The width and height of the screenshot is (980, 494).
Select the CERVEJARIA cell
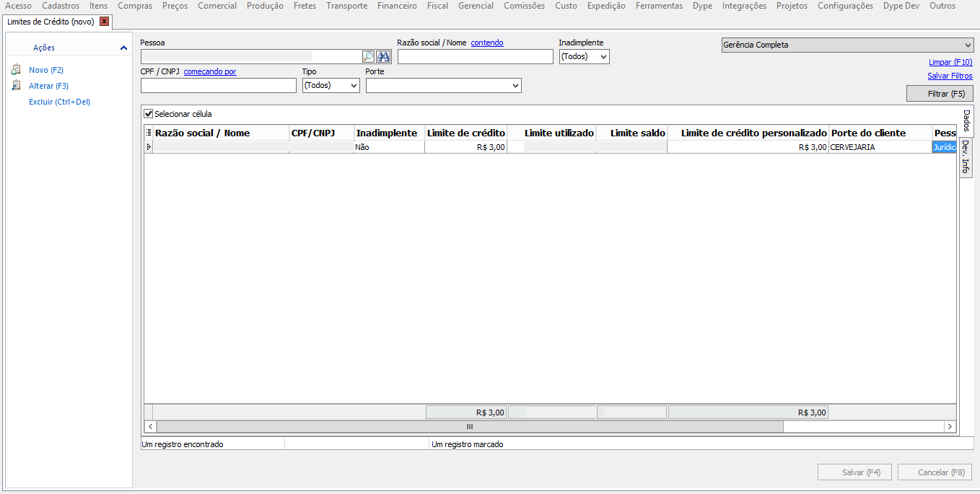[x=880, y=146]
